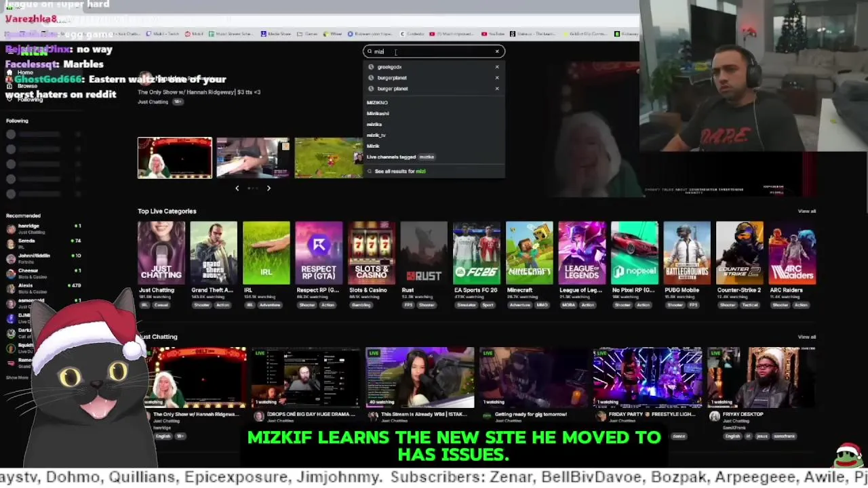Open 'The Only Show w/ Hannah Ridgeway' title
Screen dimensions: 868x488
pos(199,92)
